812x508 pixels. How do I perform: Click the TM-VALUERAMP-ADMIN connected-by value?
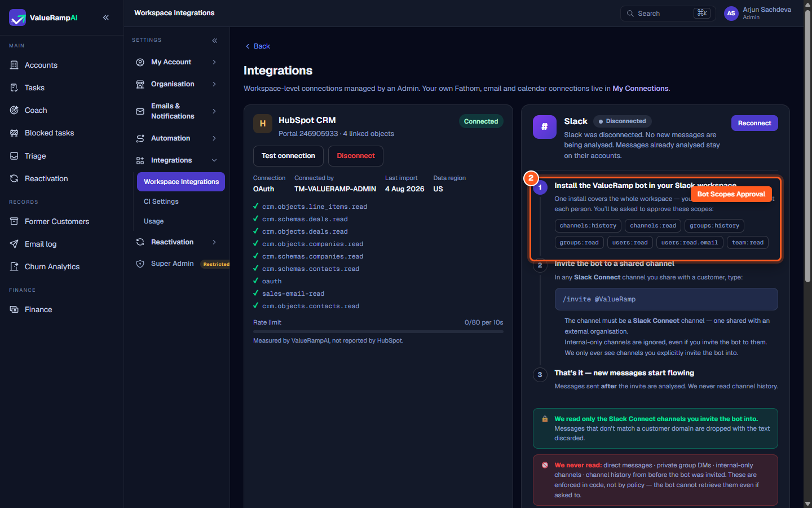pyautogui.click(x=335, y=189)
